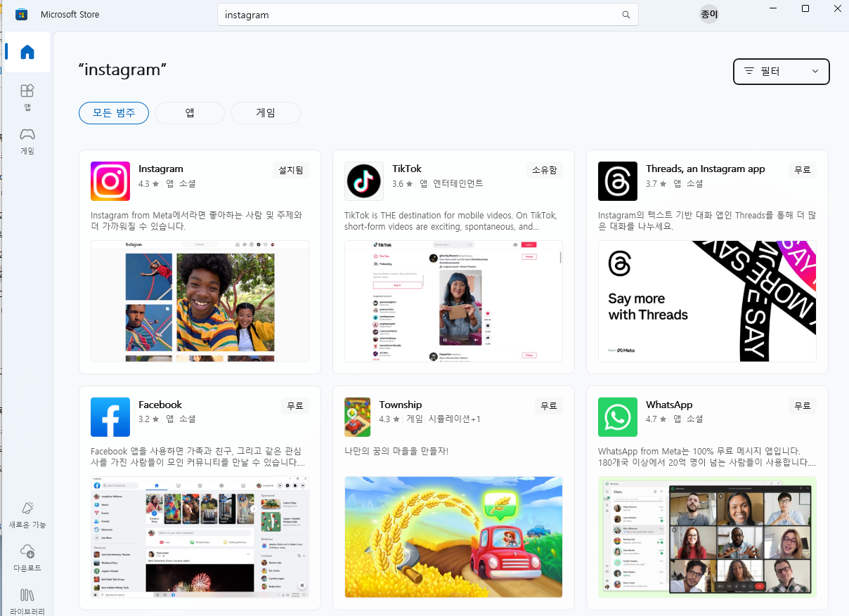The height and width of the screenshot is (616, 849).
Task: Click the TikTok app icon
Action: (364, 181)
